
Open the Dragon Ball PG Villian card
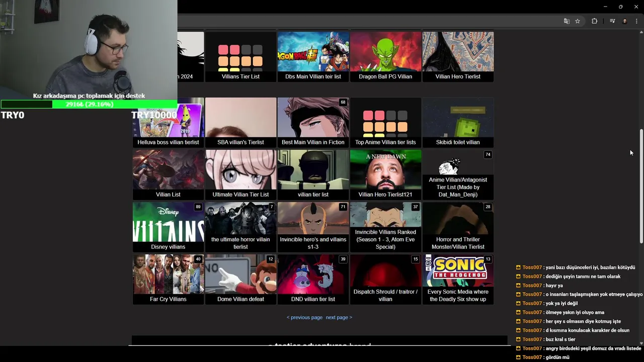tap(385, 57)
